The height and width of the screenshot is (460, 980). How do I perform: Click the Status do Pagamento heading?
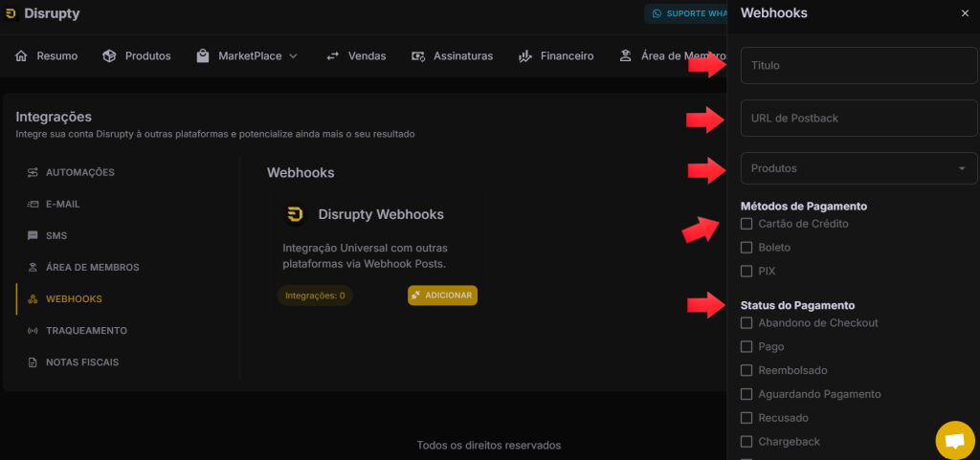[x=797, y=305]
